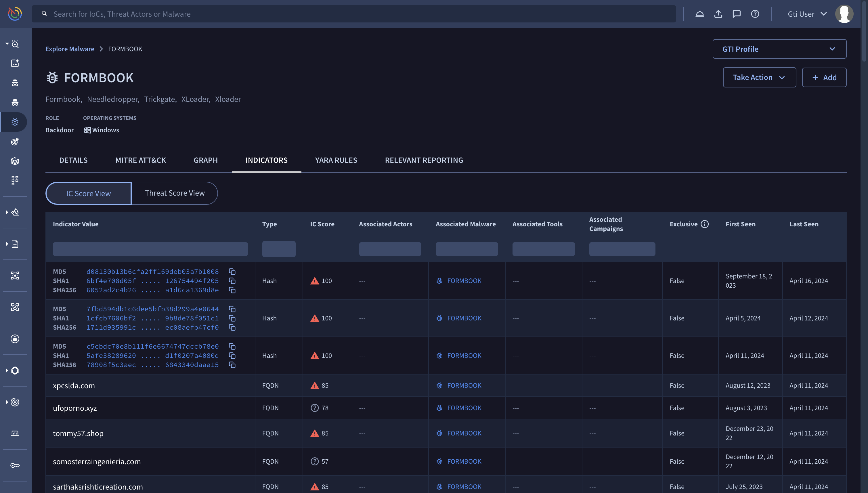The height and width of the screenshot is (493, 868).
Task: Click the Indicator Value filter field
Action: [x=150, y=249]
